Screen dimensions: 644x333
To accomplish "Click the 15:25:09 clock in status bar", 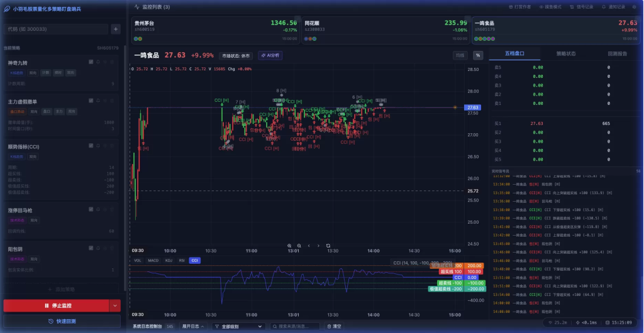I will (x=623, y=322).
